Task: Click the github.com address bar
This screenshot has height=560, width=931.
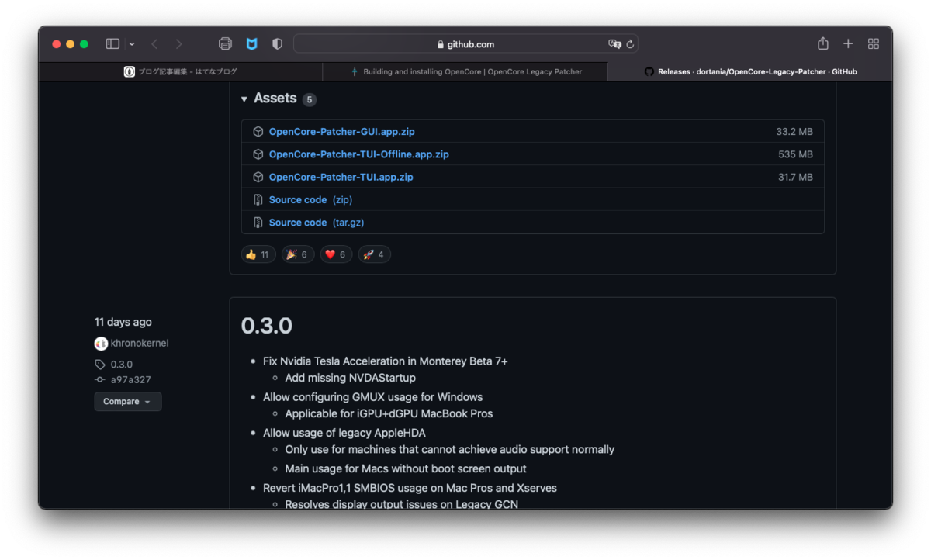Action: (x=465, y=44)
